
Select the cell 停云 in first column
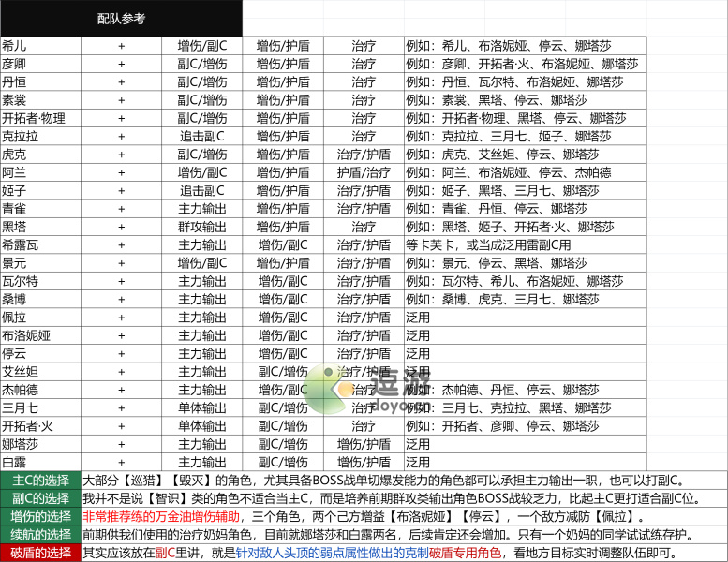(x=41, y=354)
